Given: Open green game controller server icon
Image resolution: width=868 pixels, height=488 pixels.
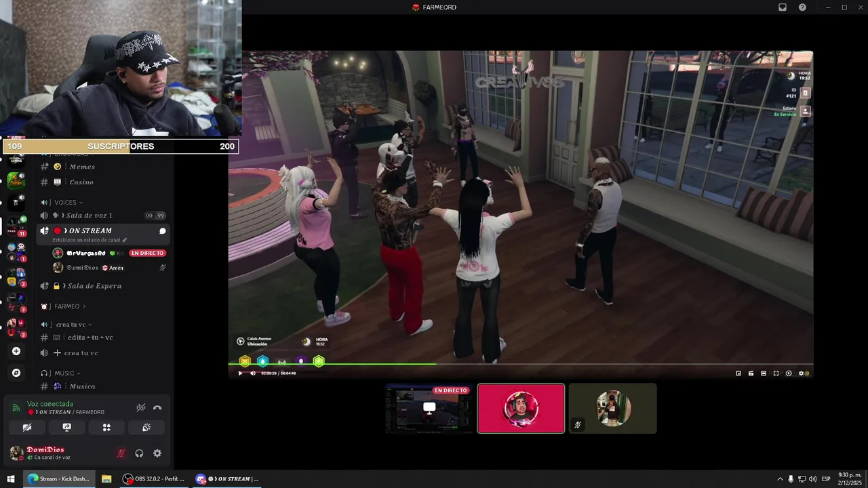Looking at the screenshot, I should tap(16, 180).
